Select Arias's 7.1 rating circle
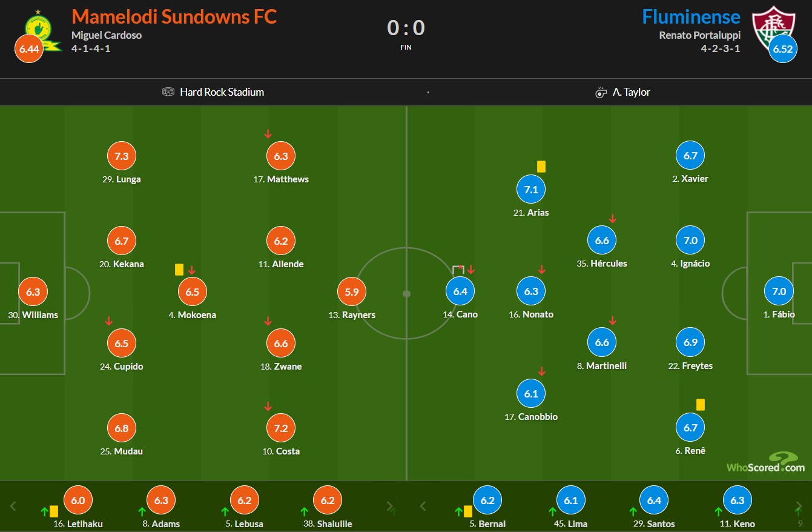Image resolution: width=812 pixels, height=532 pixels. pos(531,190)
